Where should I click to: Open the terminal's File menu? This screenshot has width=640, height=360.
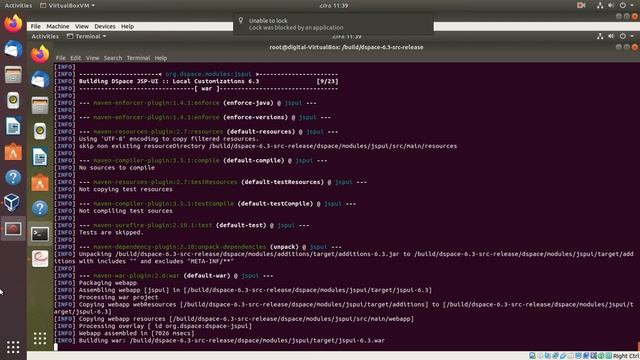pyautogui.click(x=60, y=58)
